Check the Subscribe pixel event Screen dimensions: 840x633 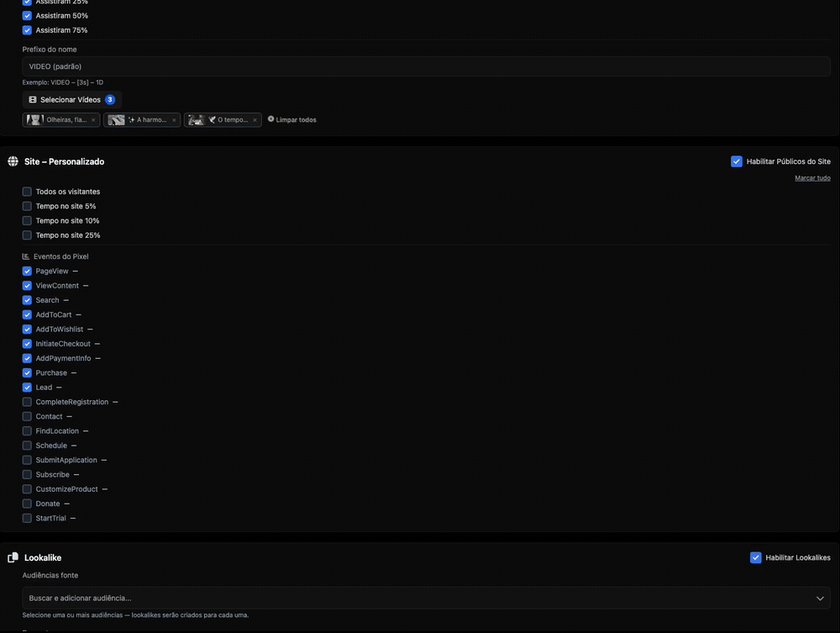[27, 474]
